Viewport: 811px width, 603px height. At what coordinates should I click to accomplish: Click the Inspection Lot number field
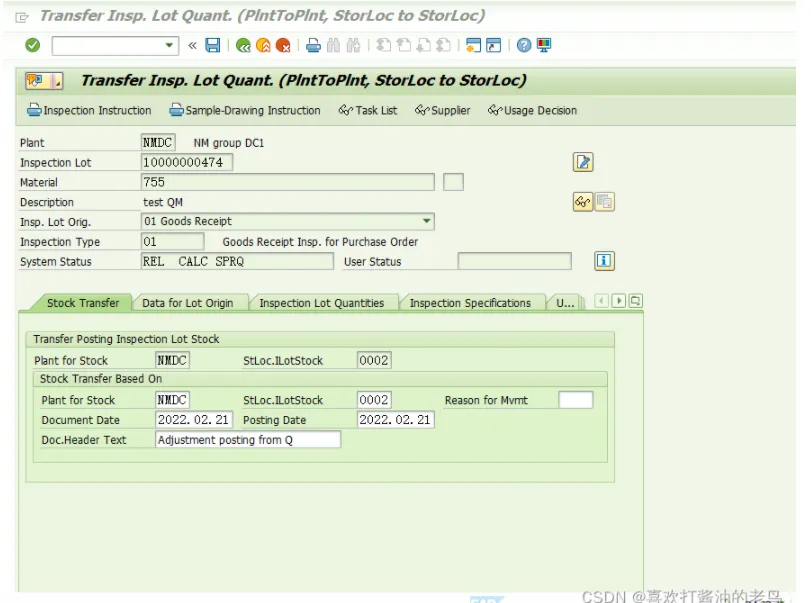187,162
